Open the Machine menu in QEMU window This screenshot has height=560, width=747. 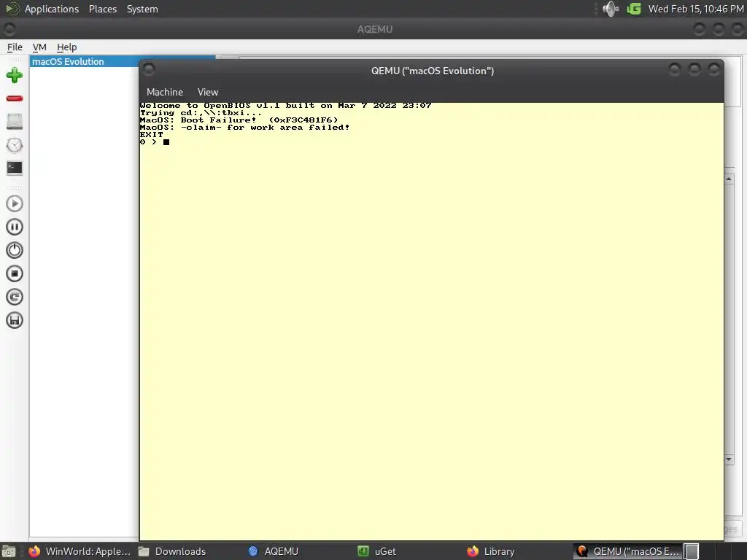(165, 92)
